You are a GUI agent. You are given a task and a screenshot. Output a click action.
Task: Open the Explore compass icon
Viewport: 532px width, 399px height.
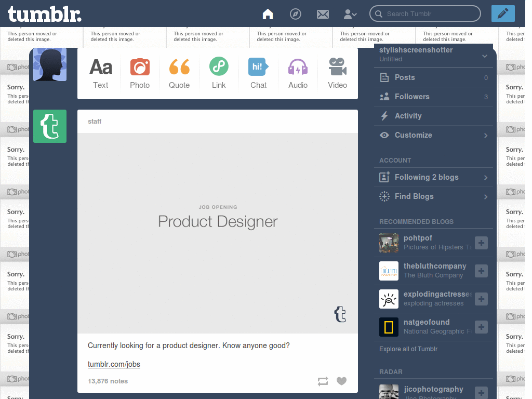(295, 14)
